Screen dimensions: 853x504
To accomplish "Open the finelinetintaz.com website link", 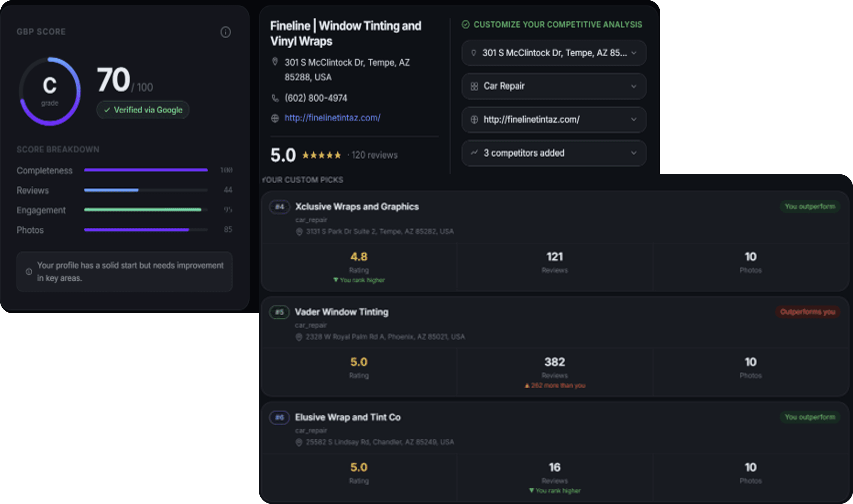I will click(332, 118).
